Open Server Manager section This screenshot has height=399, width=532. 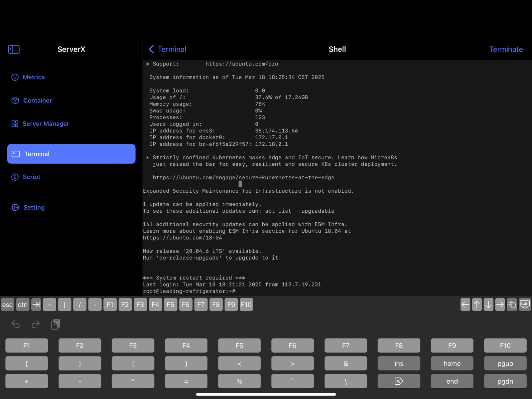[x=40, y=124]
